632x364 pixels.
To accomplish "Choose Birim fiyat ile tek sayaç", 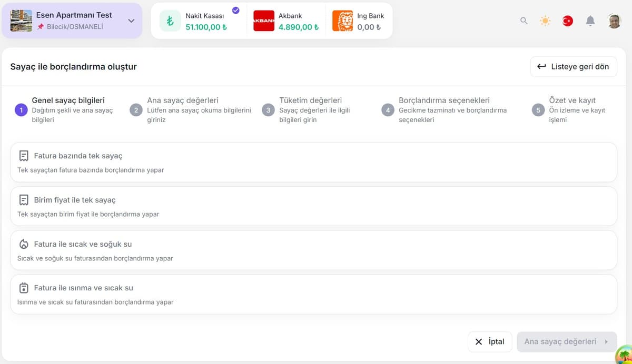I will pyautogui.click(x=313, y=206).
